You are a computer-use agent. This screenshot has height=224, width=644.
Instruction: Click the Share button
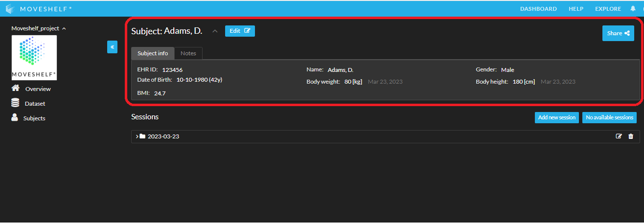(618, 33)
